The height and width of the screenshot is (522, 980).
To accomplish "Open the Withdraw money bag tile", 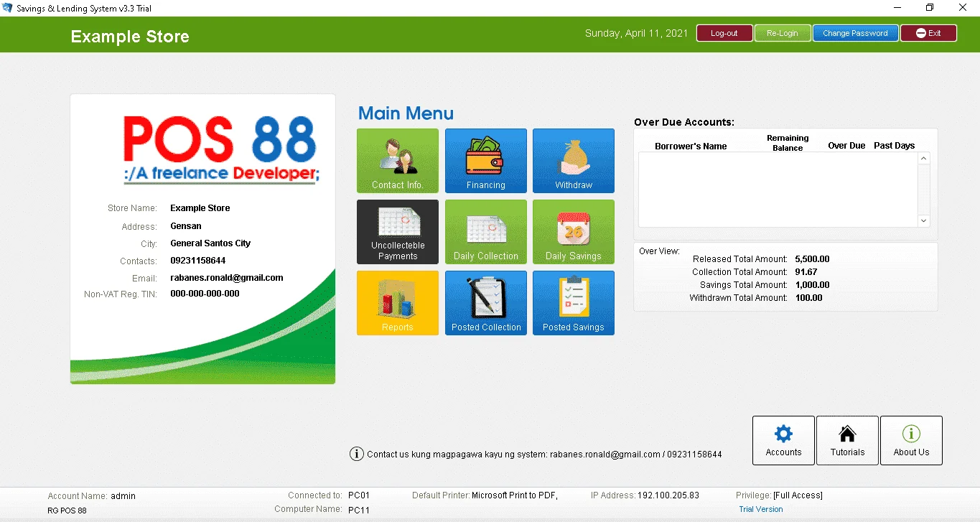I will pyautogui.click(x=574, y=161).
